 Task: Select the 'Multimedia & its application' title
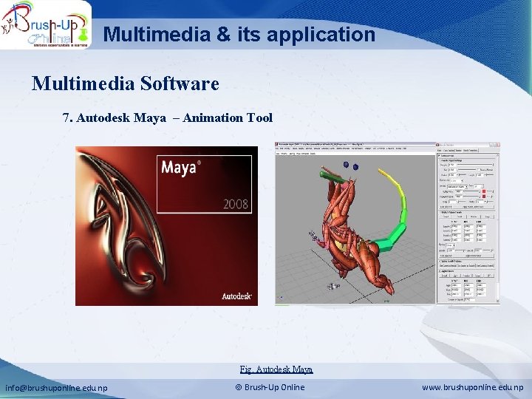coord(239,34)
